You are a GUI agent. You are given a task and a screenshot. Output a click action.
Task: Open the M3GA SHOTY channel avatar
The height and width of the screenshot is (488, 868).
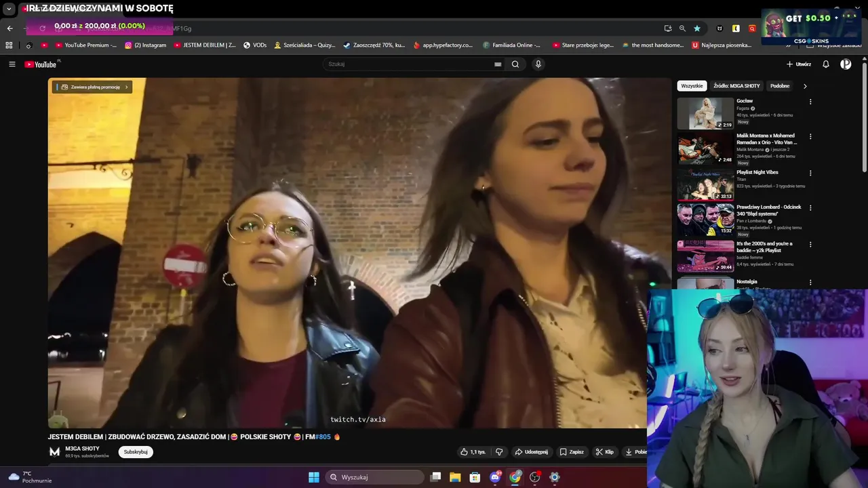[x=54, y=452]
